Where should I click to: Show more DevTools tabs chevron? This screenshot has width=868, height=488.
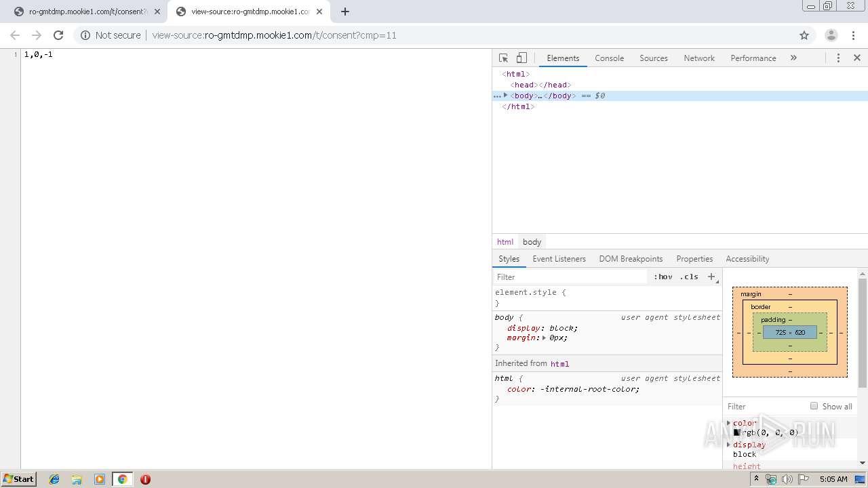(x=793, y=58)
